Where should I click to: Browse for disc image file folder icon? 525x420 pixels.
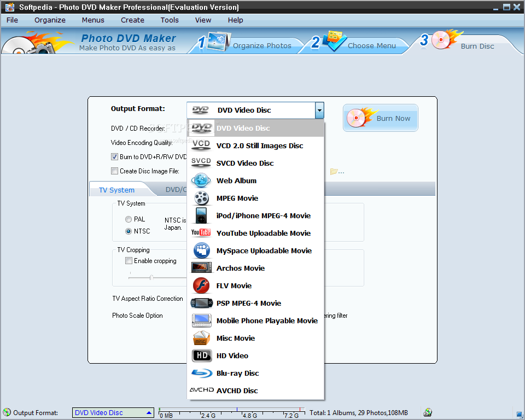point(337,172)
